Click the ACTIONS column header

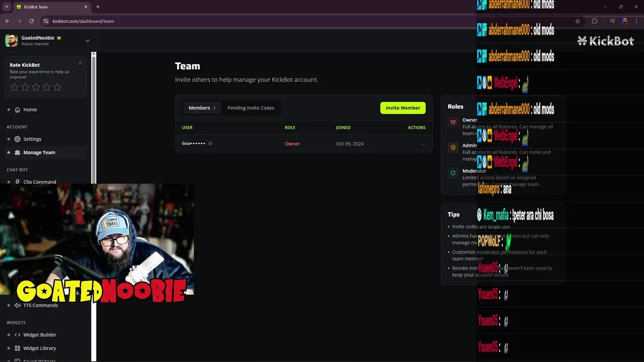tap(417, 128)
